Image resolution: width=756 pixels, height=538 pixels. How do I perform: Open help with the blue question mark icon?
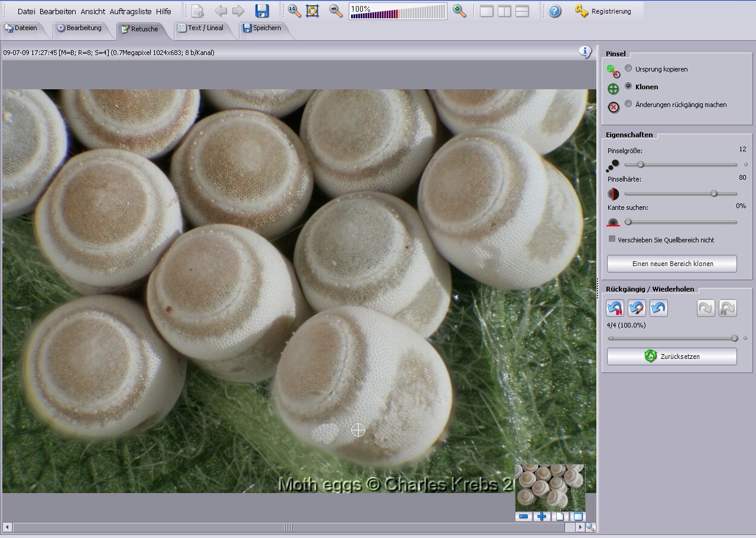click(554, 11)
